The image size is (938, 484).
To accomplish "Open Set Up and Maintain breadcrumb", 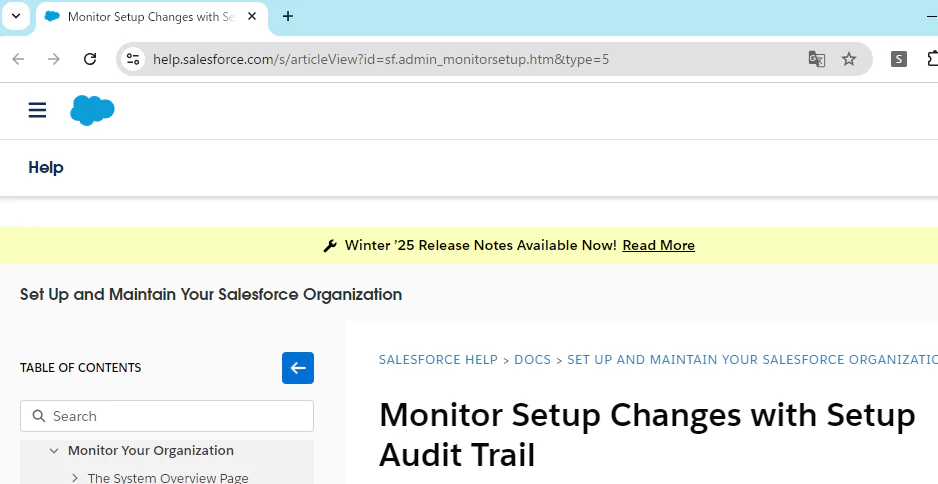I will coord(753,360).
